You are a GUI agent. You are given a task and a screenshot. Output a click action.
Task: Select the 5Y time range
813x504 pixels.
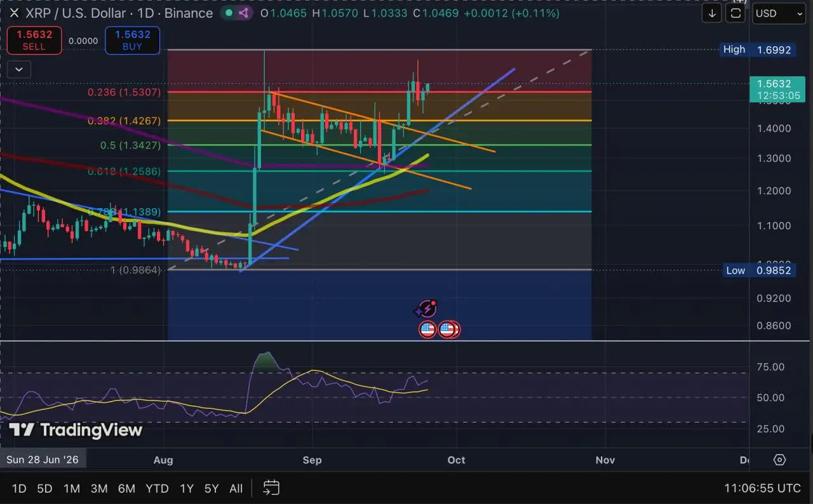212,488
